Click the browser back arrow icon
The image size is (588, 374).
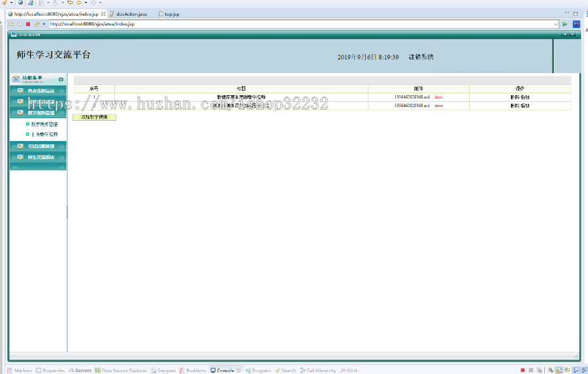(x=11, y=24)
